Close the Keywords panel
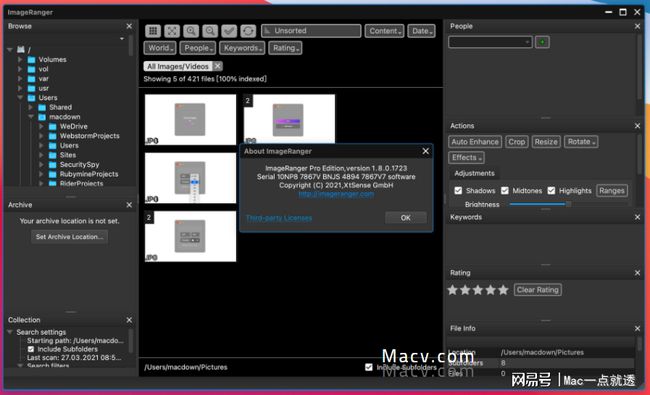 coord(638,217)
